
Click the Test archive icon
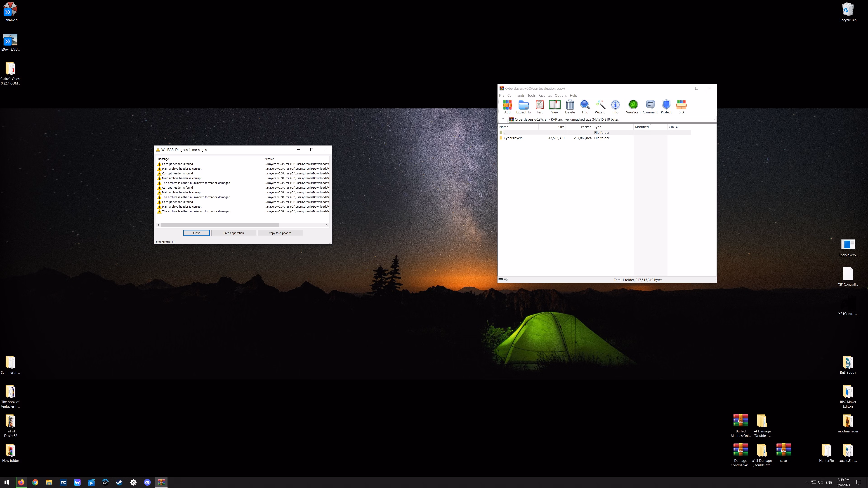tap(540, 107)
